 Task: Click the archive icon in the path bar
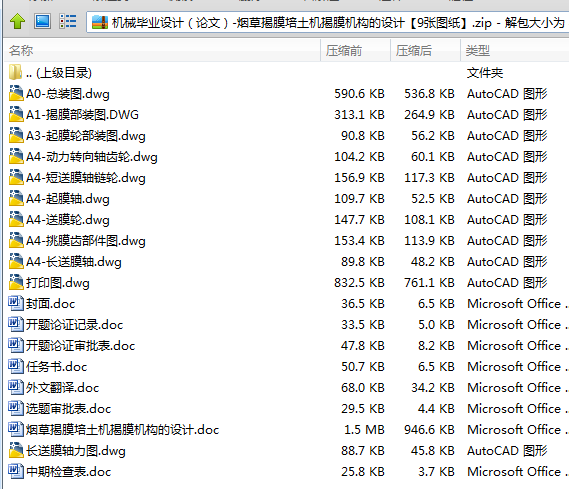(100, 22)
